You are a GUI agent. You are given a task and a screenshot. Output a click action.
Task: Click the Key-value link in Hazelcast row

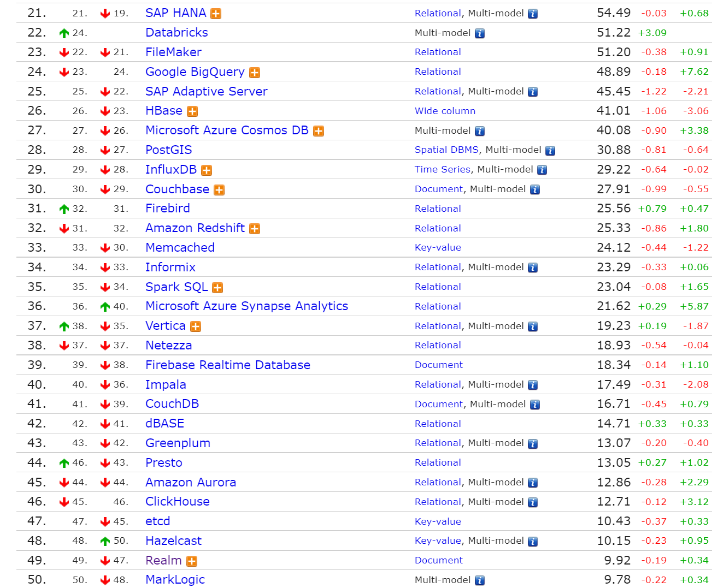click(438, 541)
